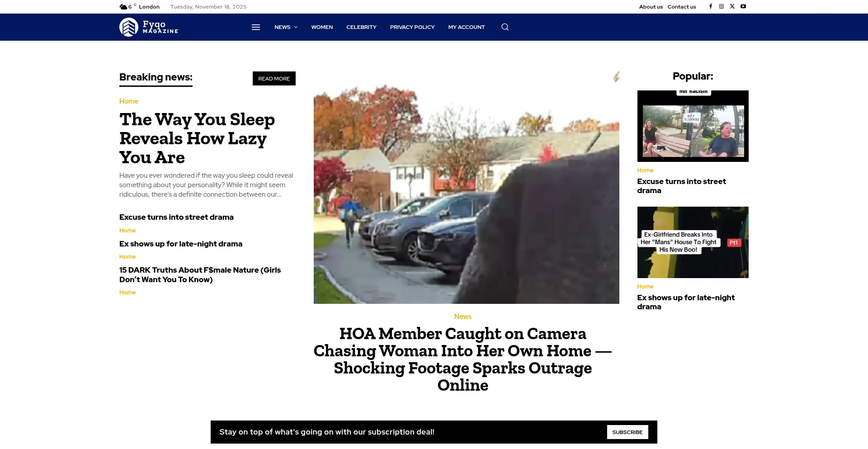The width and height of the screenshot is (868, 449).
Task: Open the Facebook social icon
Action: tap(711, 6)
